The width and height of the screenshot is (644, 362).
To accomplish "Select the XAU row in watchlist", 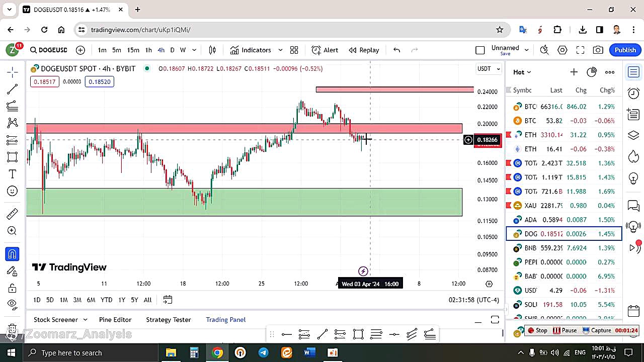I will click(x=564, y=205).
